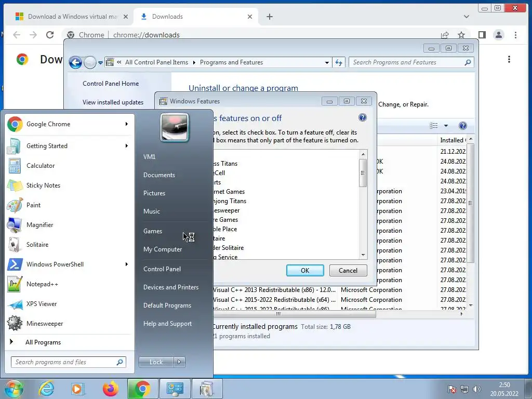Start Solitaire from Start menu
Image resolution: width=532 pixels, height=399 pixels.
(69, 245)
